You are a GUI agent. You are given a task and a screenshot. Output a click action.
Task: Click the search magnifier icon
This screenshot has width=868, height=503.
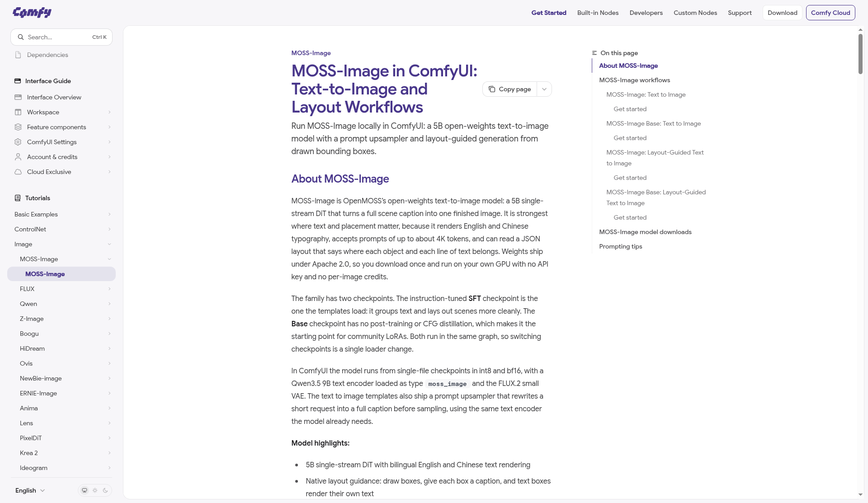tap(21, 37)
